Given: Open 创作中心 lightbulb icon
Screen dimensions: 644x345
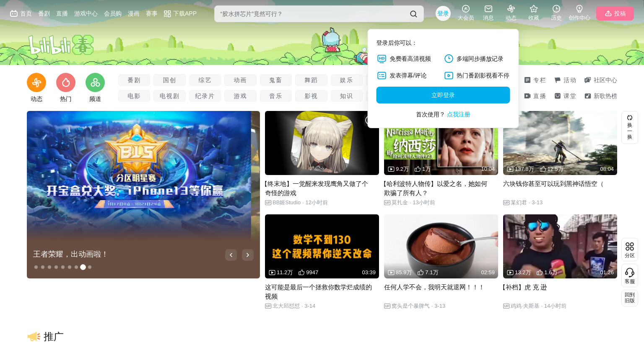Looking at the screenshot, I should coord(579,9).
